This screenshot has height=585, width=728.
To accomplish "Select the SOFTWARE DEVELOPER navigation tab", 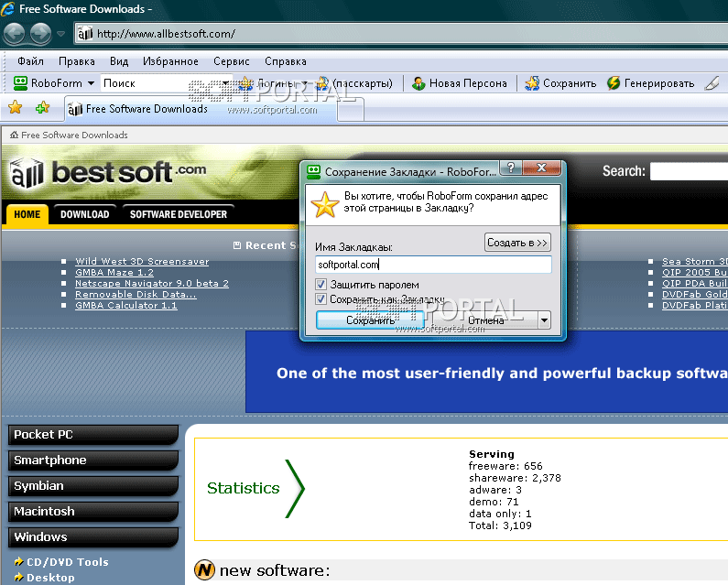I will click(179, 214).
